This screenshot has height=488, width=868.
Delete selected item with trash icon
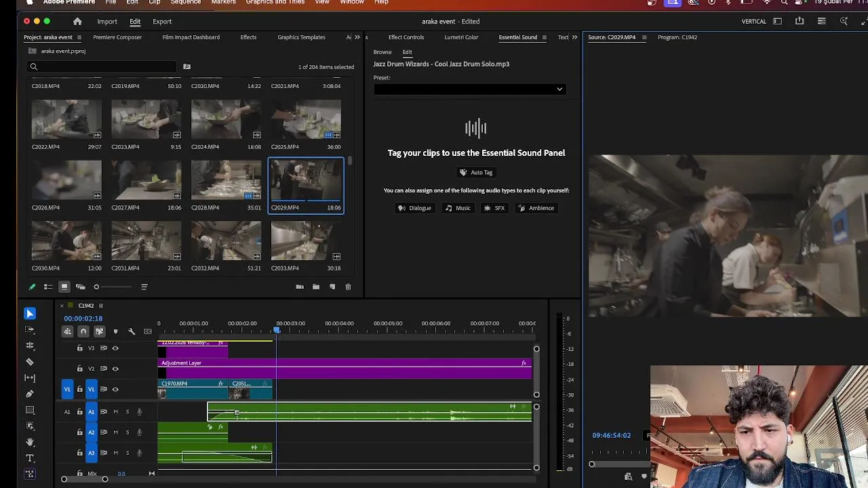click(348, 287)
